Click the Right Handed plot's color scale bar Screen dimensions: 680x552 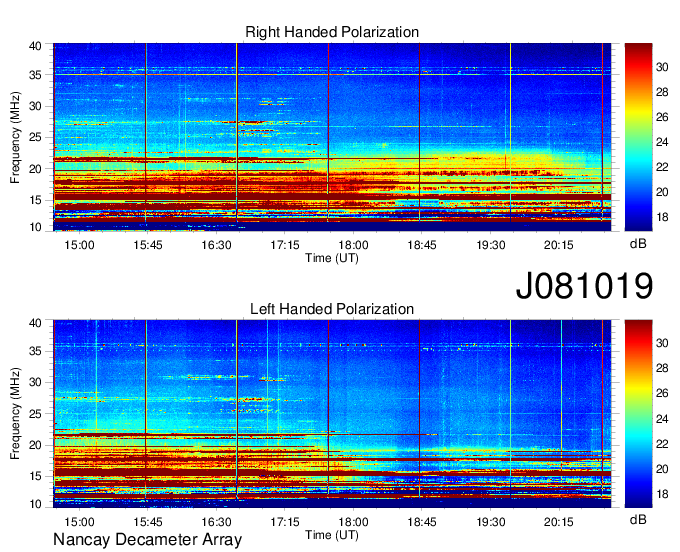(638, 137)
